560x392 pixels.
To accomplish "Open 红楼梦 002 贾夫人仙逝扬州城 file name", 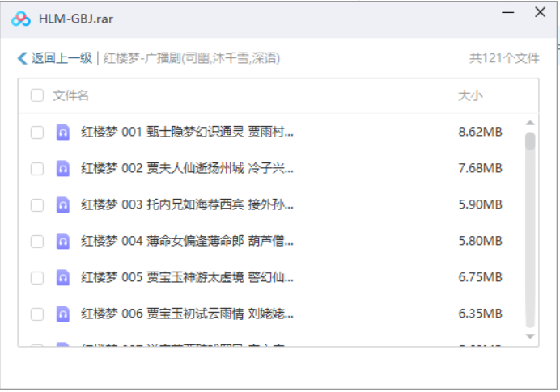I will point(187,169).
